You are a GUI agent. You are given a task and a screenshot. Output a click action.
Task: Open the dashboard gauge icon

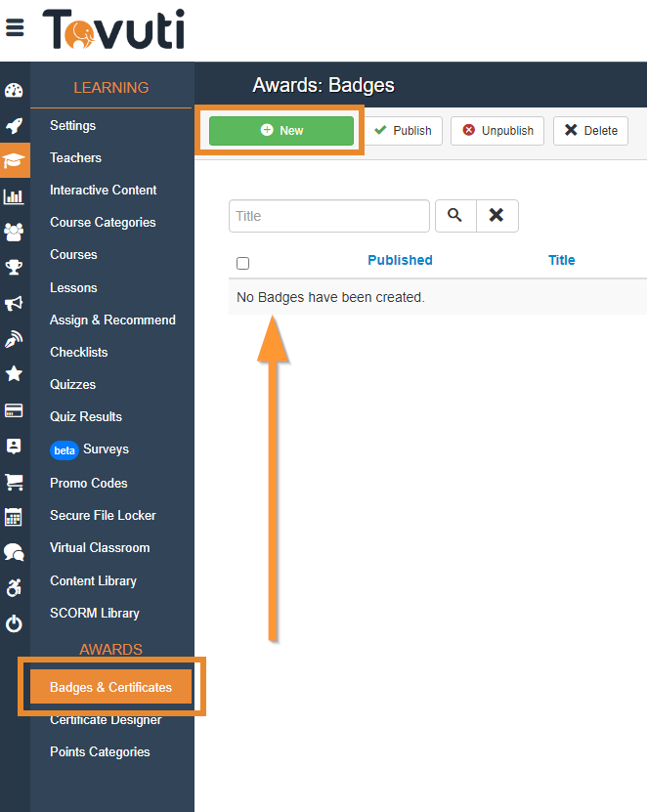[14, 91]
